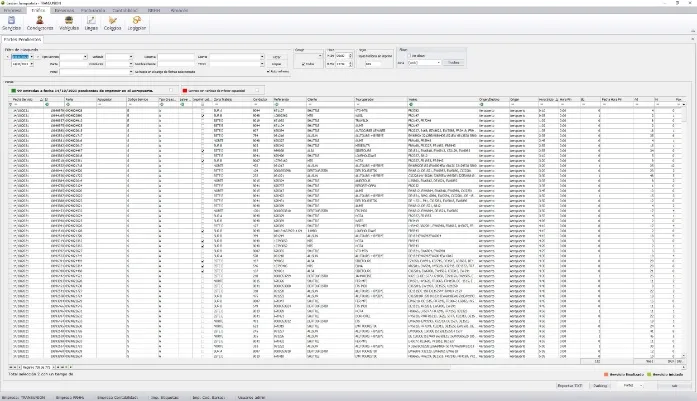Open the Vehículos toolbar icon
Image resolution: width=697 pixels, height=401 pixels.
(x=69, y=23)
